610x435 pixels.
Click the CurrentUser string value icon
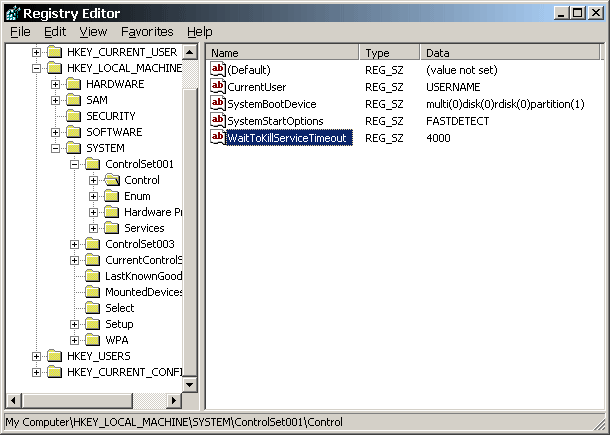pyautogui.click(x=218, y=87)
